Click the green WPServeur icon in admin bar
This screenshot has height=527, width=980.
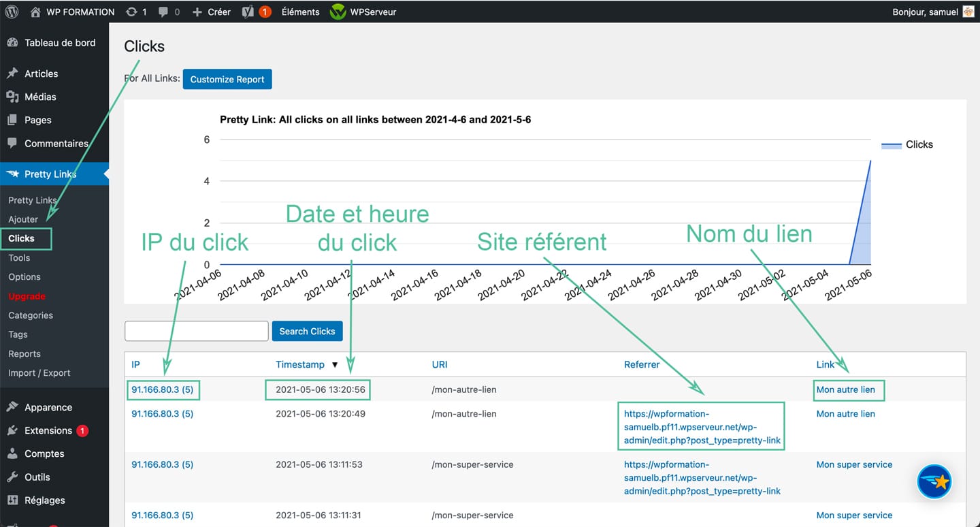pos(337,11)
